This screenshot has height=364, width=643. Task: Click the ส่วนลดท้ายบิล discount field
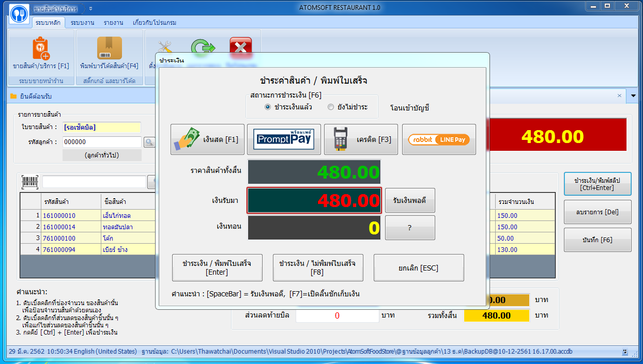(x=336, y=315)
